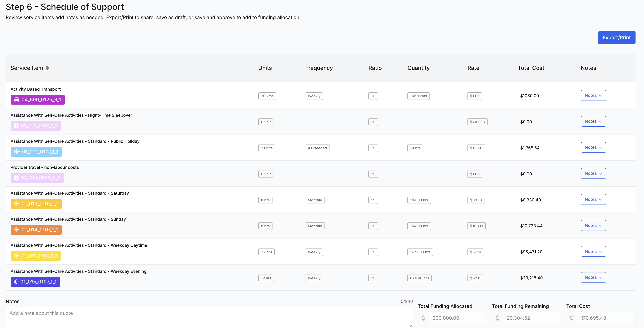Screen dimensions: 644x328
Task: Click the '$242.53' rate tag
Action: 477,122
